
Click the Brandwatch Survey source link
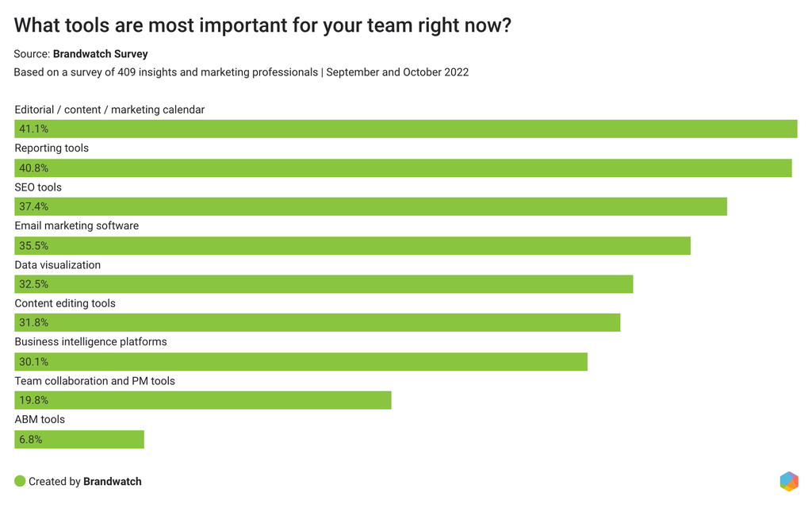[x=100, y=54]
